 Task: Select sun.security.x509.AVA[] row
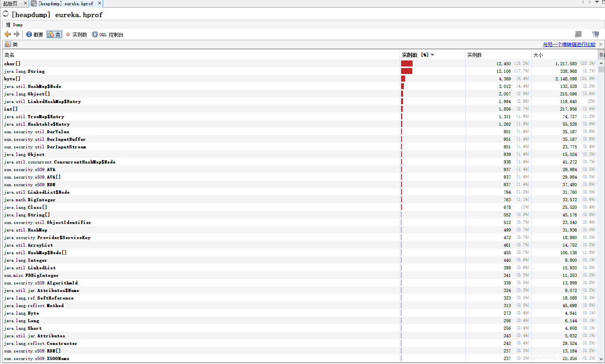[301, 177]
